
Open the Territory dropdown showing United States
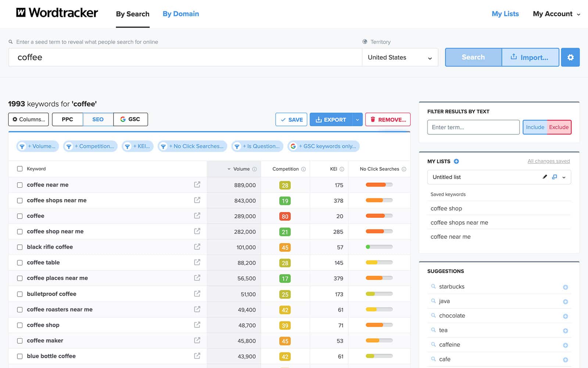point(400,57)
